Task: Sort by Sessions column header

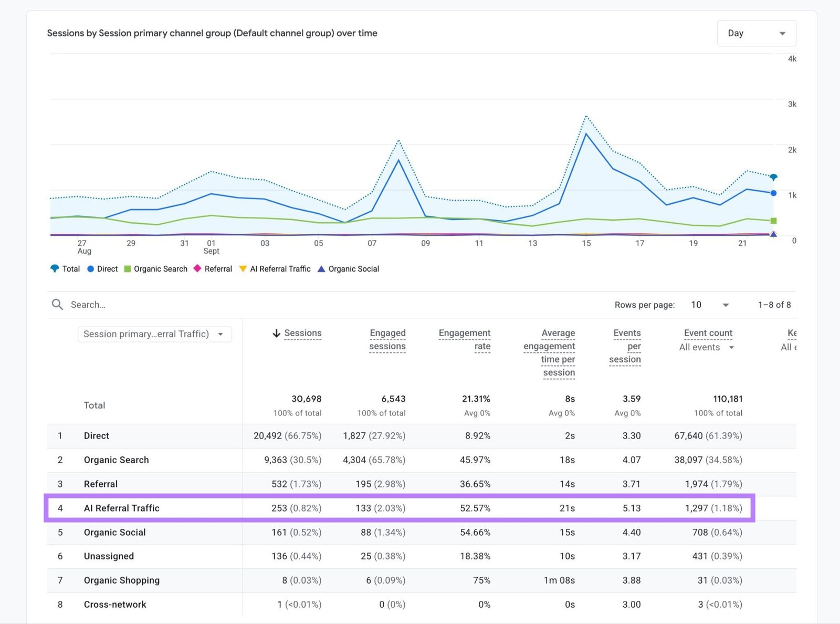Action: click(x=303, y=333)
